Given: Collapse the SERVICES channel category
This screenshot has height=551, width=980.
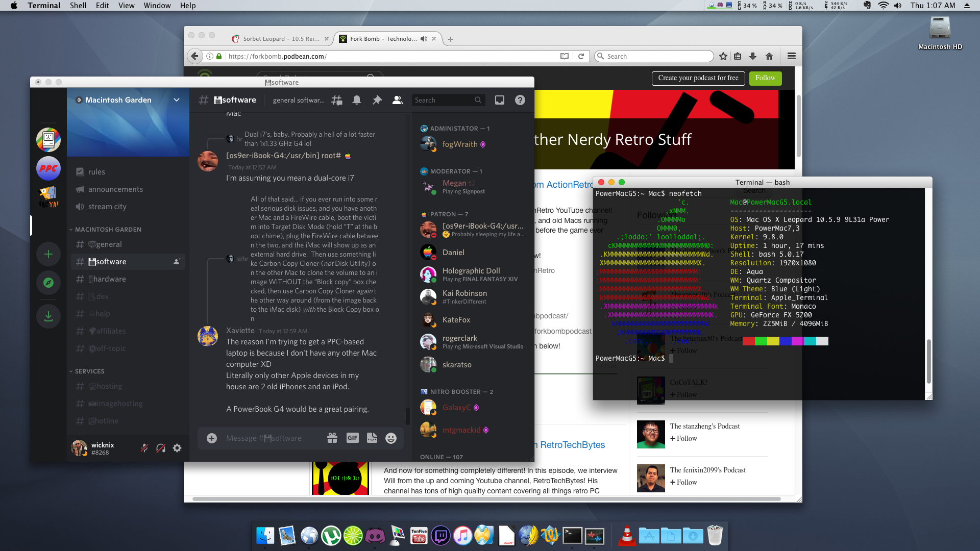Looking at the screenshot, I should (89, 371).
